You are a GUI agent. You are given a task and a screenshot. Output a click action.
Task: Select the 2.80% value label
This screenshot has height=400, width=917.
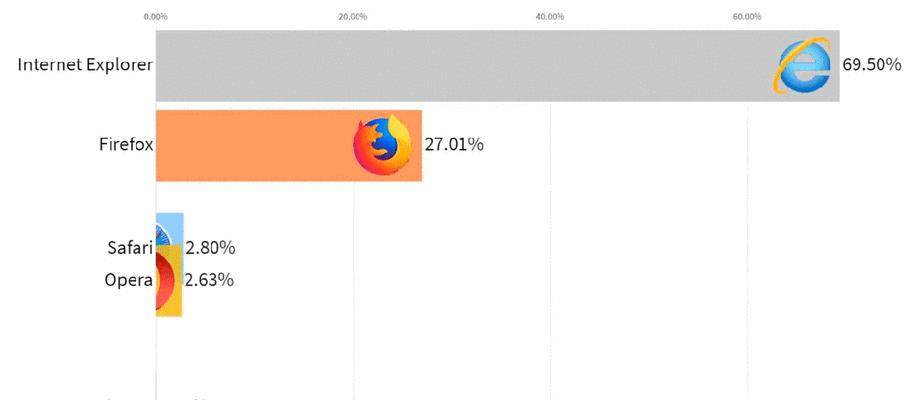pos(211,248)
